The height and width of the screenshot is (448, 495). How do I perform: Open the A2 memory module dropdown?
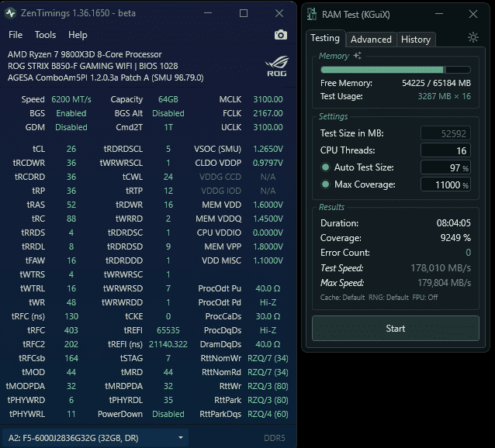tap(95, 438)
